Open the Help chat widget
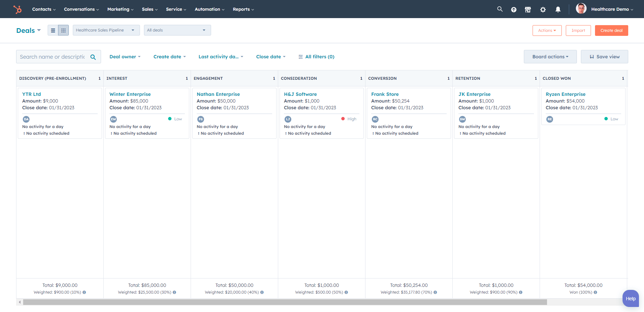Screen dimensions: 644x312 coord(631,298)
